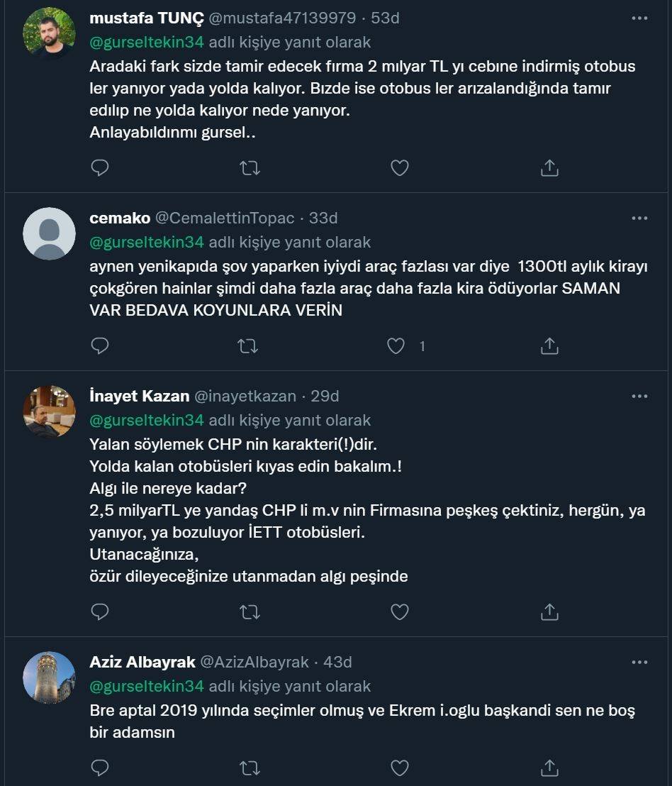Screen dimensions: 672x786
Task: Open @gurseltekin34 mention in cemako's reply
Action: (x=147, y=242)
